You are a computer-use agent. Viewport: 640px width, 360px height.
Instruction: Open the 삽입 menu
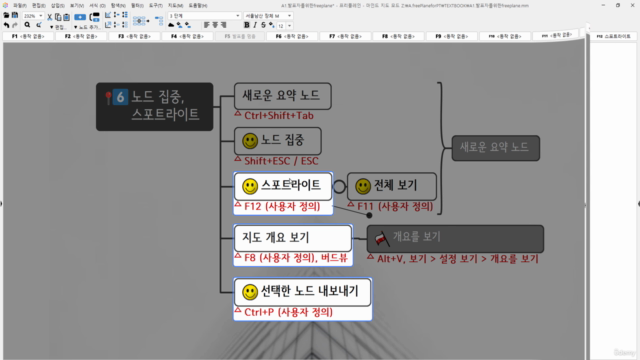pyautogui.click(x=58, y=6)
